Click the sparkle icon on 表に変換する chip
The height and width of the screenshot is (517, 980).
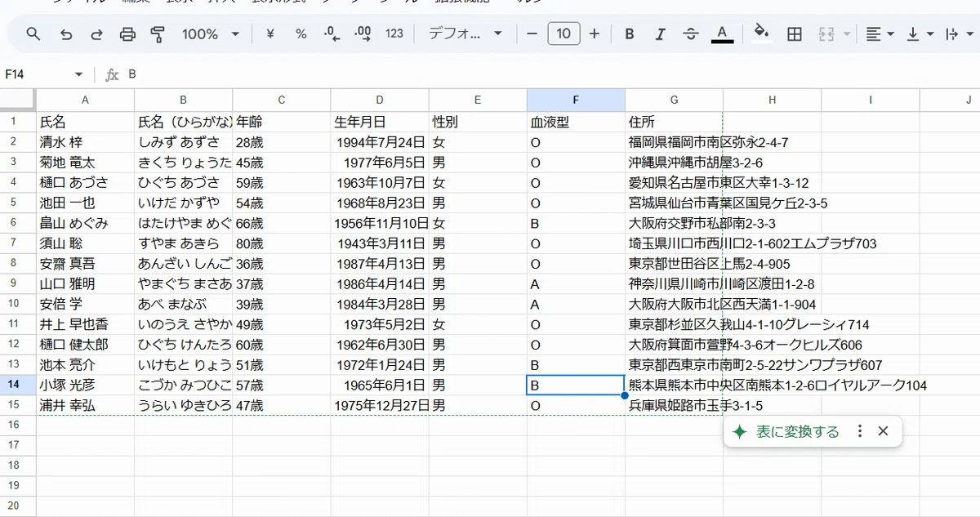740,432
